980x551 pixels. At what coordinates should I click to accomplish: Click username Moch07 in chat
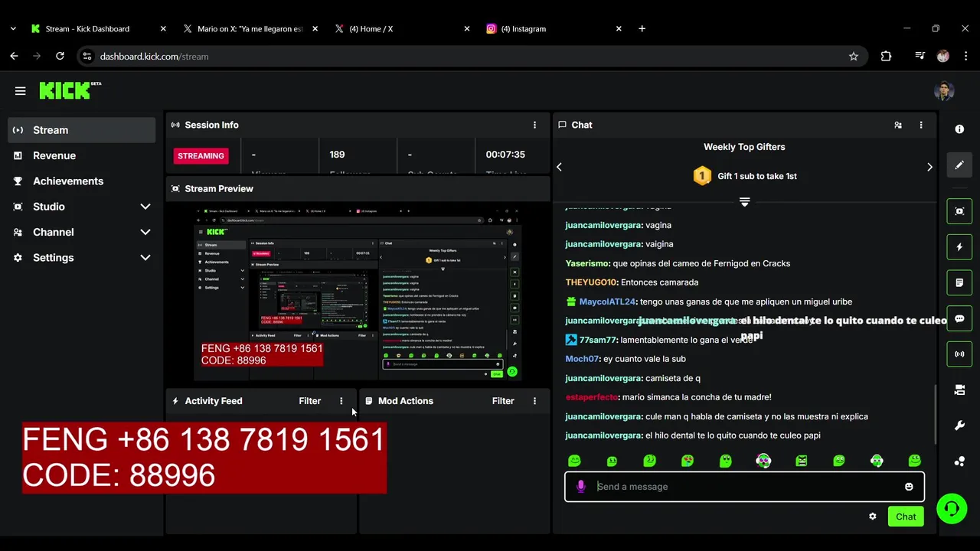point(582,359)
